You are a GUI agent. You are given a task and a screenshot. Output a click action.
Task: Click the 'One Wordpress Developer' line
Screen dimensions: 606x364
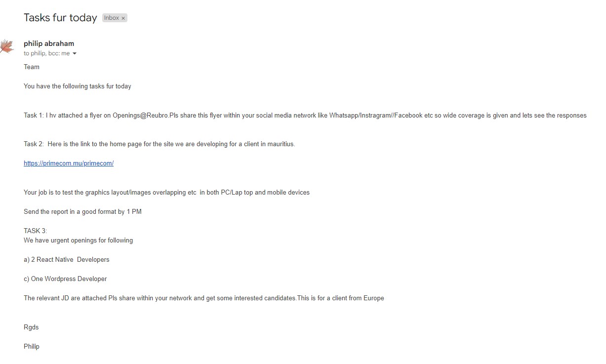point(65,279)
